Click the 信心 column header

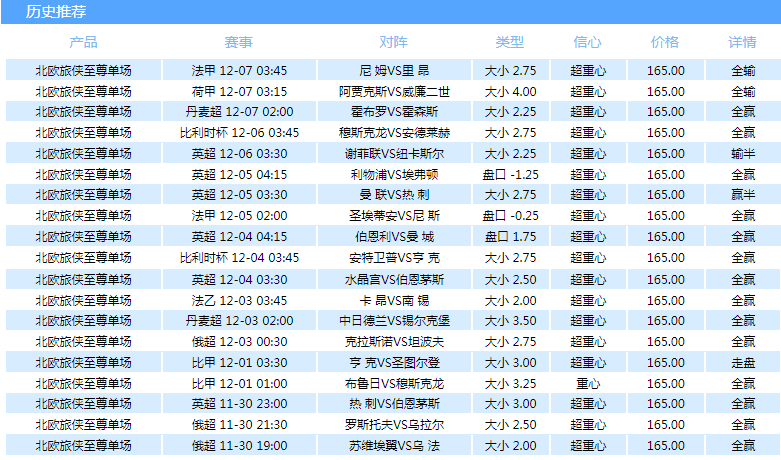click(x=587, y=42)
